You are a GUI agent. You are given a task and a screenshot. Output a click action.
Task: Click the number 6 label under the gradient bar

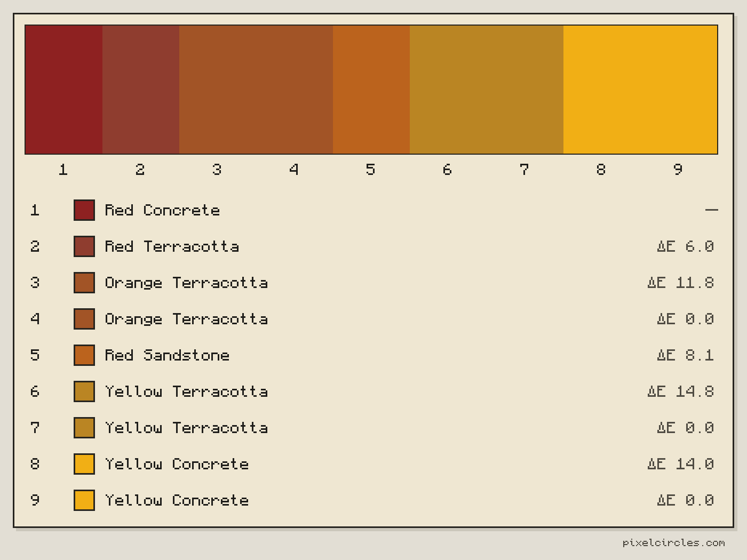tap(447, 170)
